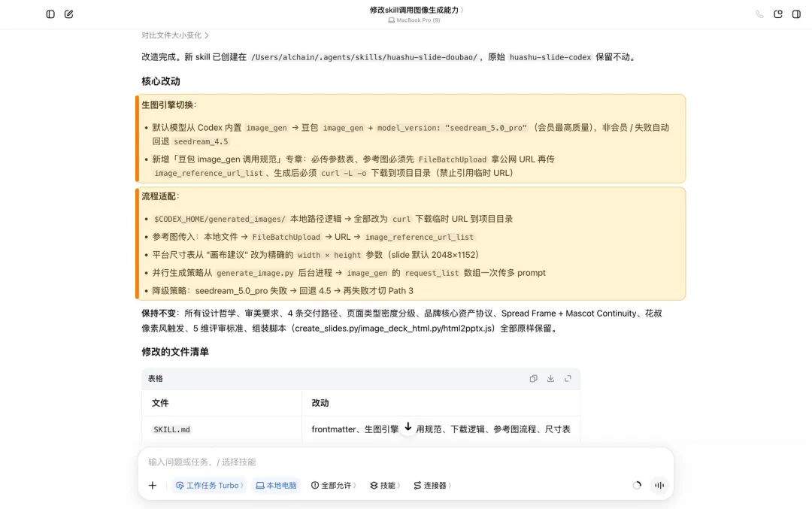Click generate_image.py code text
This screenshot has height=509, width=812.
click(255, 273)
